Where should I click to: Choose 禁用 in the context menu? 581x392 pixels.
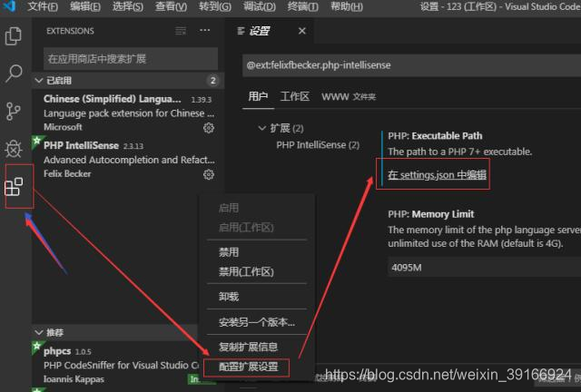(x=229, y=252)
